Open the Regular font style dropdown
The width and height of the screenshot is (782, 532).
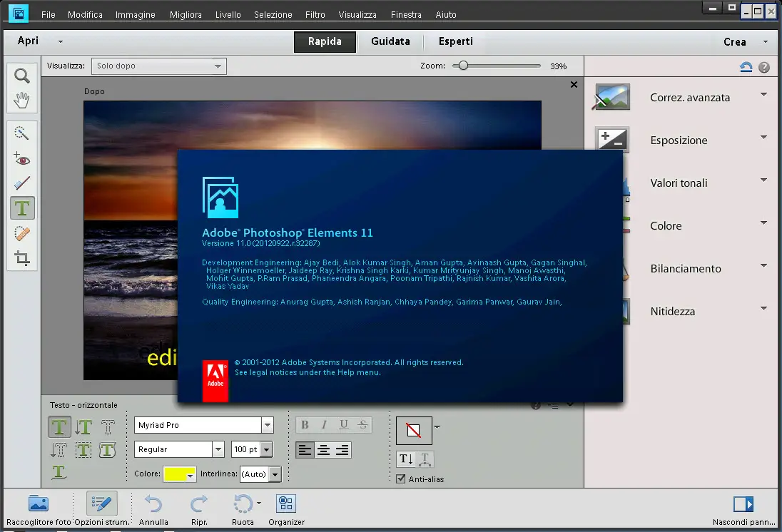click(218, 450)
